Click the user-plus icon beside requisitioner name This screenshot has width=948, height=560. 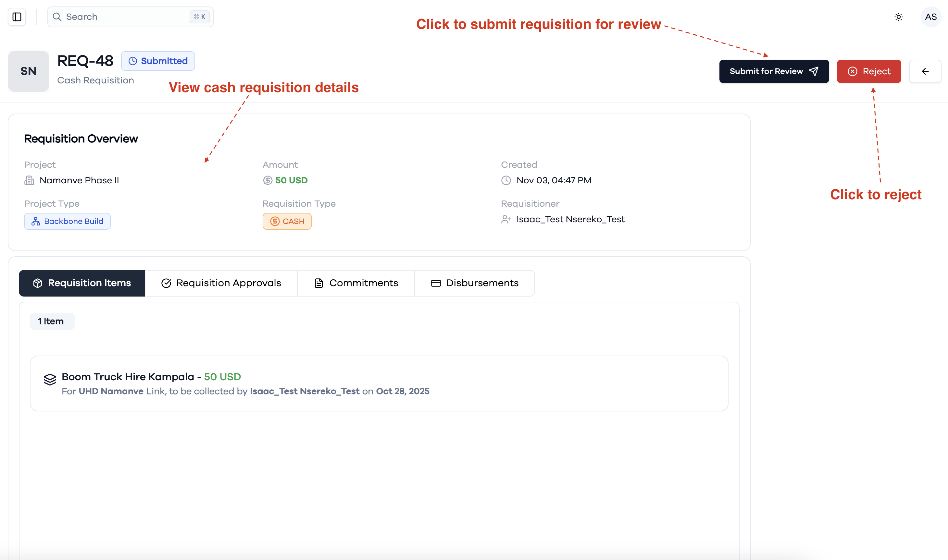[x=506, y=219]
